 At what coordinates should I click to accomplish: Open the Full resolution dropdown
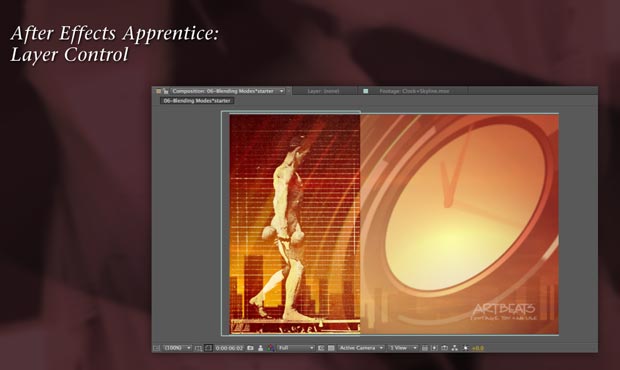tap(296, 348)
